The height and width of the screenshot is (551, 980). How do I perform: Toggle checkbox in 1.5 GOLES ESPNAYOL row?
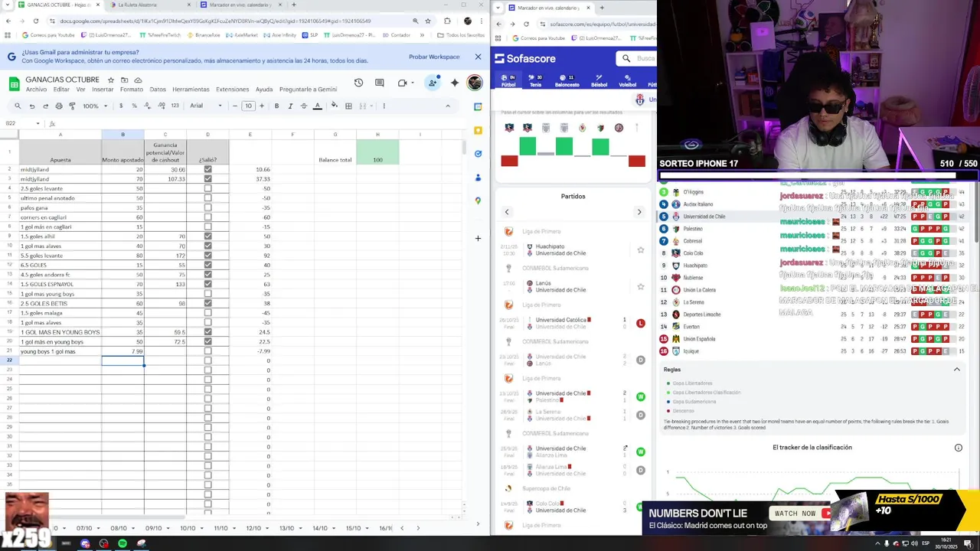(x=207, y=284)
